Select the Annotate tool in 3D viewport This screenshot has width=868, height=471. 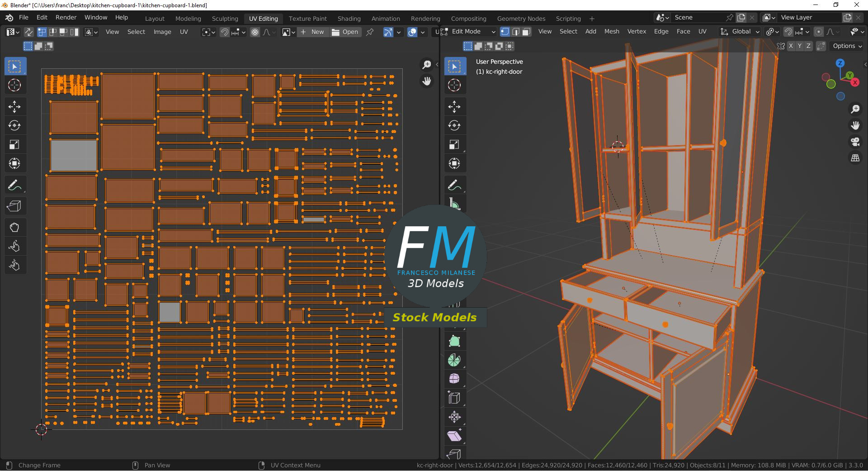pos(454,185)
